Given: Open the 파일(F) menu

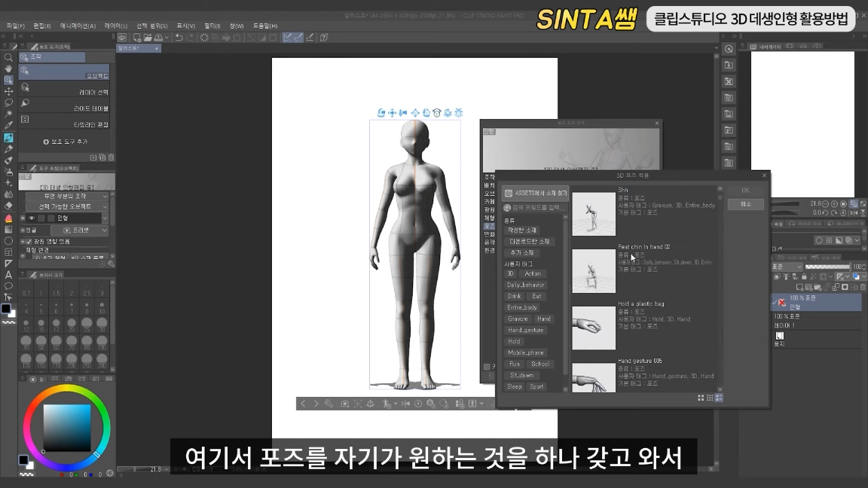Looking at the screenshot, I should 16,26.
